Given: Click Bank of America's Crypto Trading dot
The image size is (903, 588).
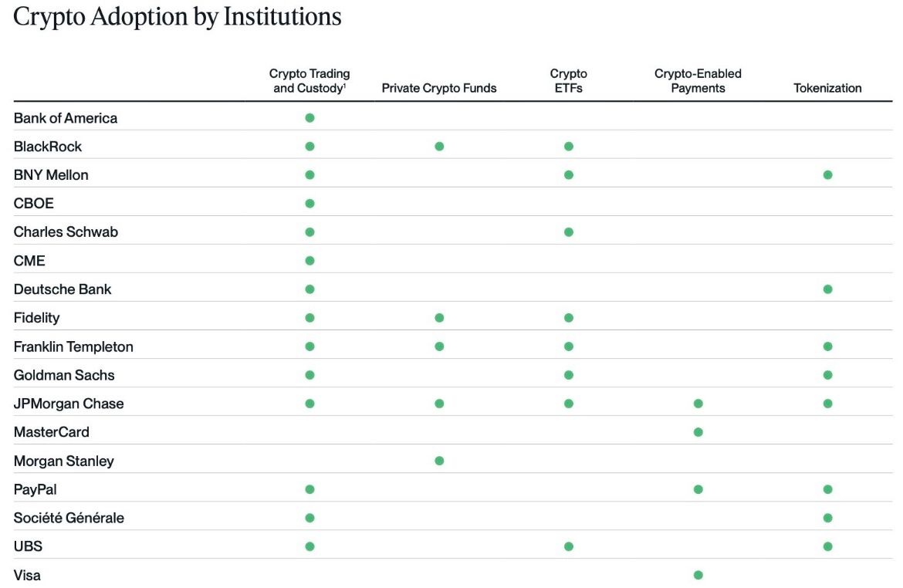Looking at the screenshot, I should pos(309,118).
